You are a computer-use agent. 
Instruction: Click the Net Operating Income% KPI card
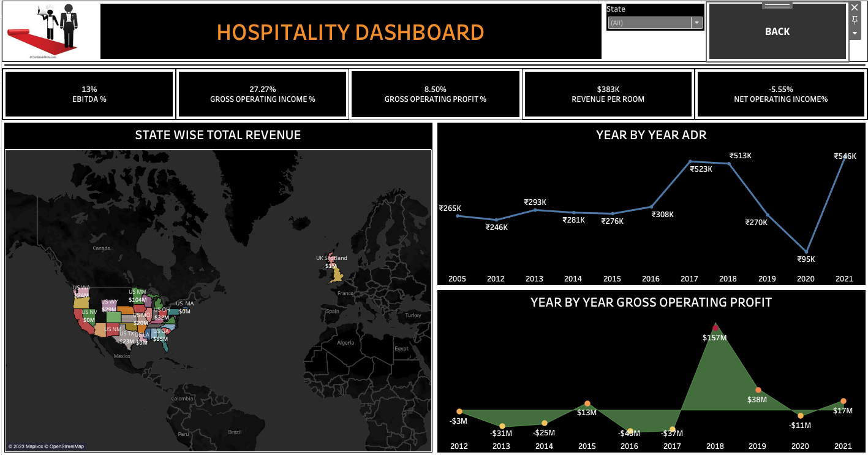pos(780,94)
